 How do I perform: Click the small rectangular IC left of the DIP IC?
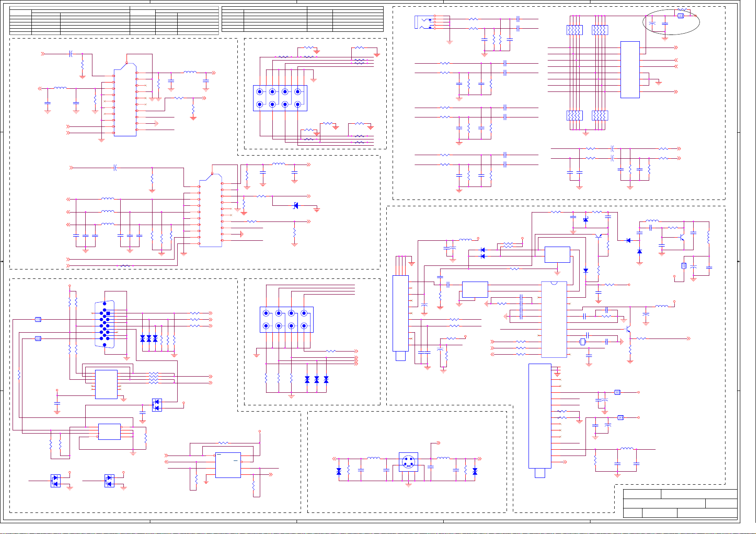(475, 290)
